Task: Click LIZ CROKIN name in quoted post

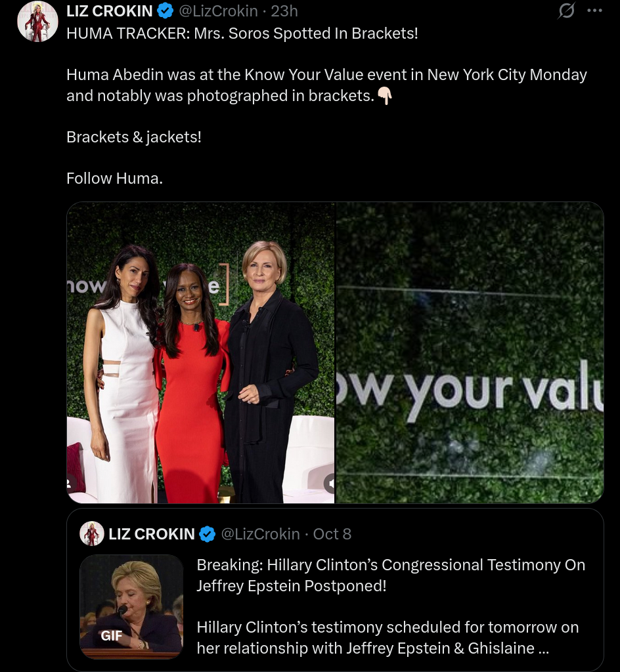Action: click(152, 534)
